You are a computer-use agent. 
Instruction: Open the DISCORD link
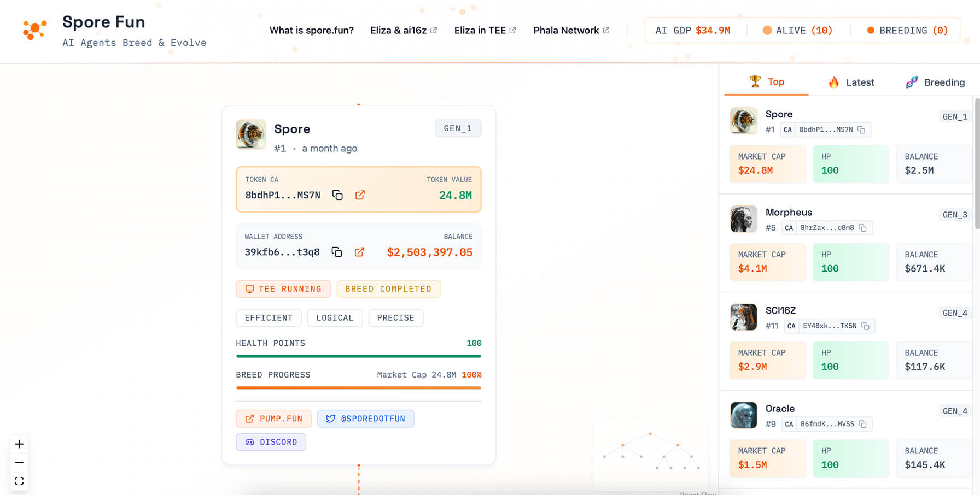(x=271, y=442)
